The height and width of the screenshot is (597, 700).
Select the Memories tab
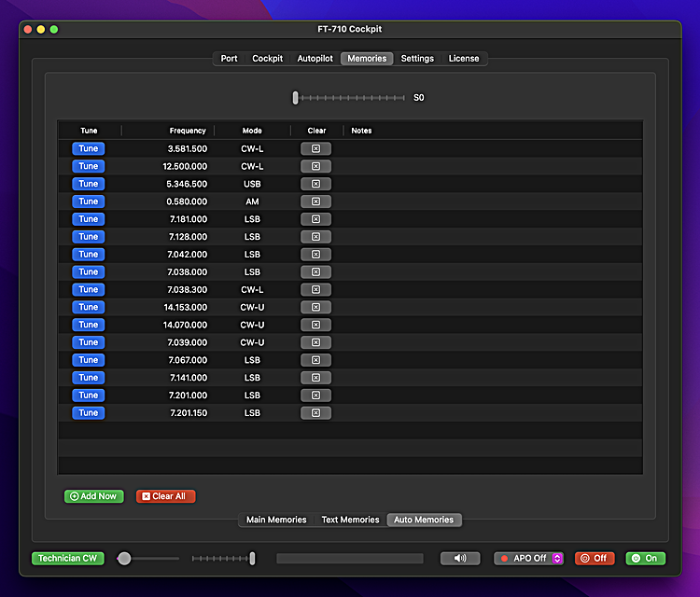[367, 59]
